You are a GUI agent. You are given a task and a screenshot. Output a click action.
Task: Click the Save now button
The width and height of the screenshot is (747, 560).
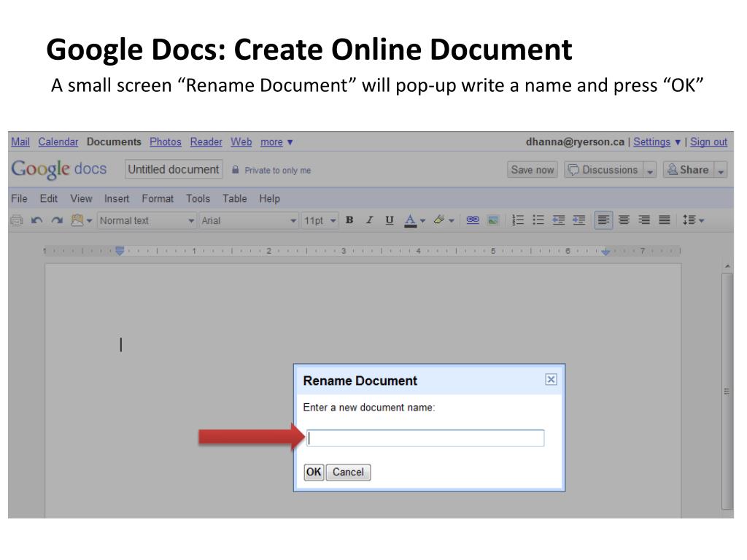pyautogui.click(x=532, y=170)
